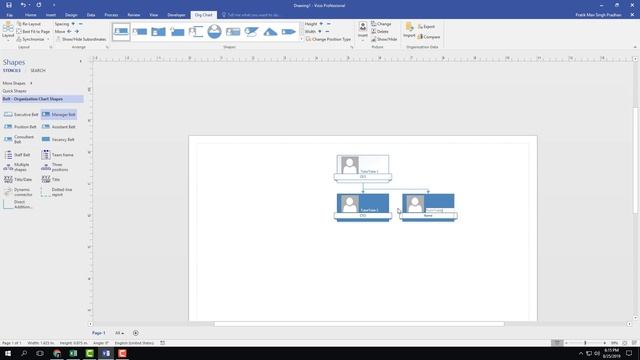Click Change Position Type
This screenshot has width=640, height=360.
328,39
